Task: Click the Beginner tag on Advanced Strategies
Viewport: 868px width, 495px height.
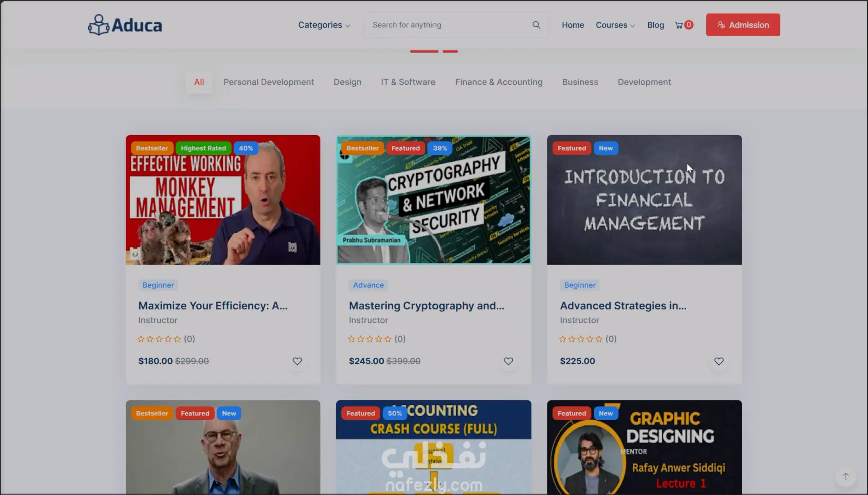Action: coord(580,285)
